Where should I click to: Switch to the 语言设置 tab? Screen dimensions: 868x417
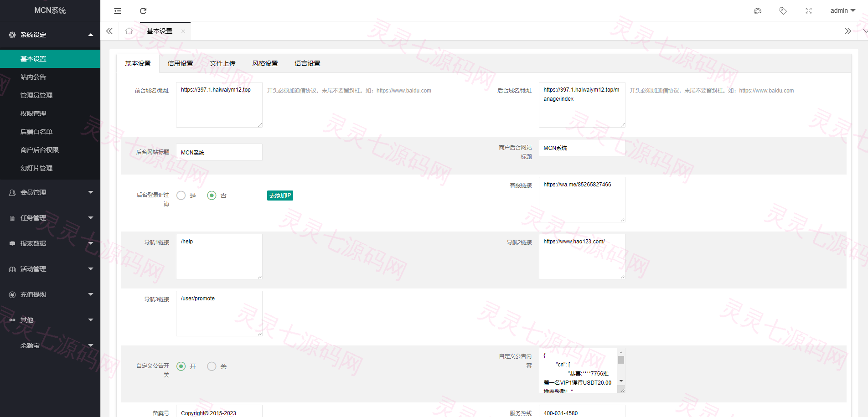click(307, 63)
